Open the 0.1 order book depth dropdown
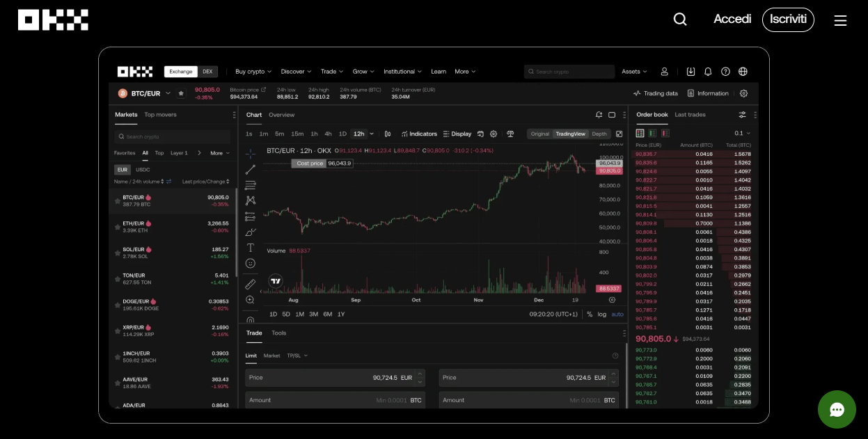 coord(743,133)
